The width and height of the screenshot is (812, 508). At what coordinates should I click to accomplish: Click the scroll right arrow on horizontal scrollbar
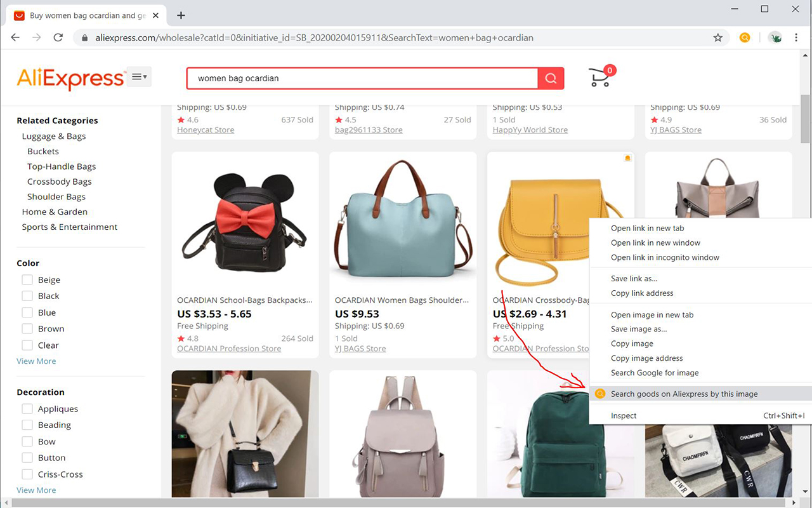click(x=794, y=503)
